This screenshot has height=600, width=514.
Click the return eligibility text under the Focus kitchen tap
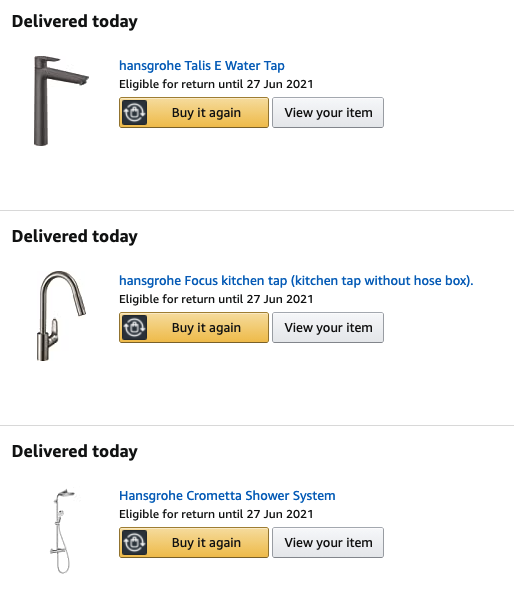click(x=216, y=299)
